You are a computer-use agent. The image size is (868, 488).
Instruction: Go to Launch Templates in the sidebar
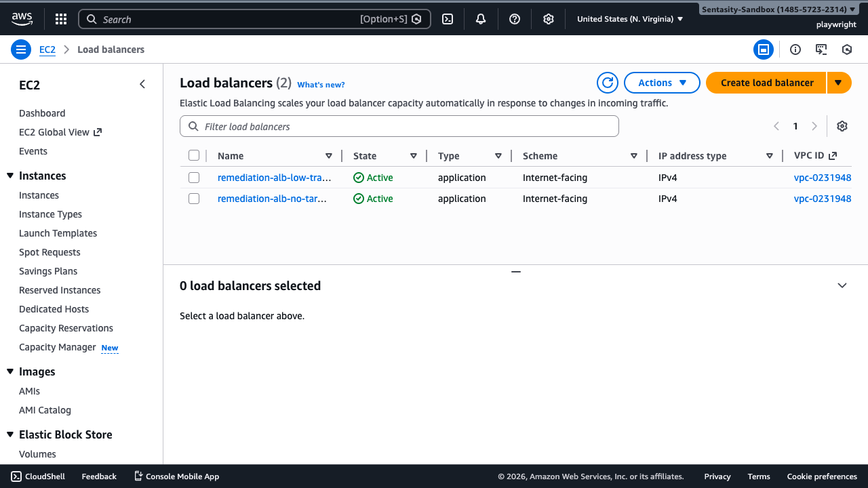pyautogui.click(x=58, y=232)
